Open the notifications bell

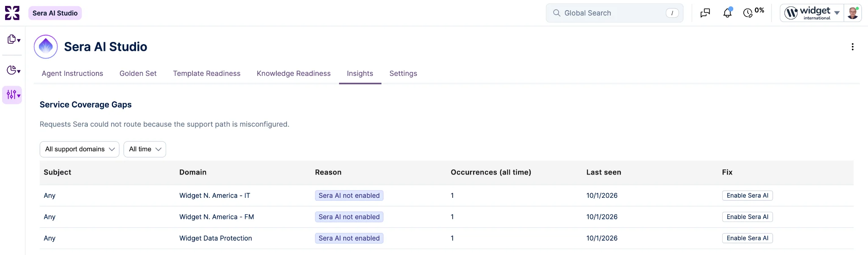727,13
